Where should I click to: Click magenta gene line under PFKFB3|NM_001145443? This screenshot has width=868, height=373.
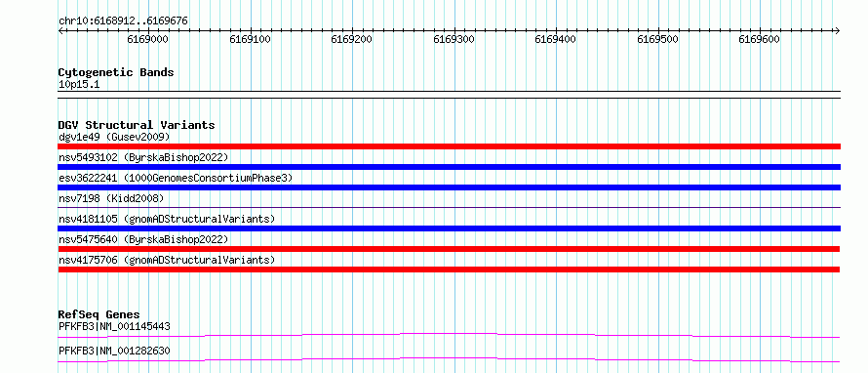[450, 335]
